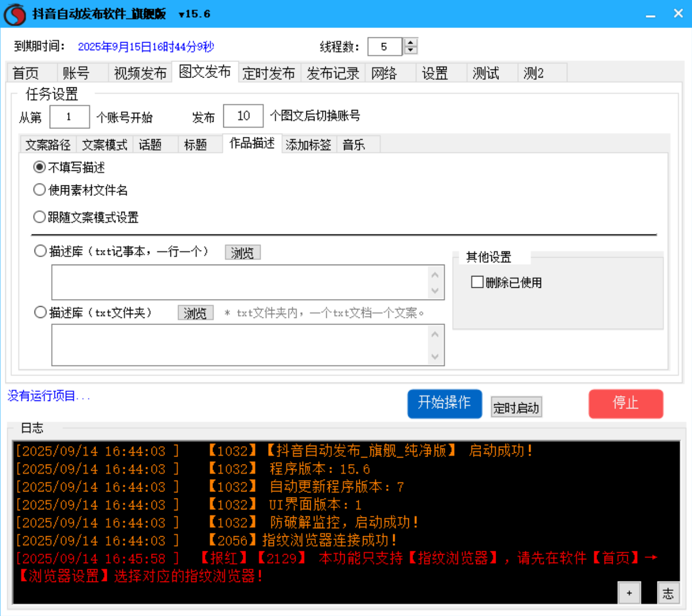Screen dimensions: 692x616
Task: Enable the 删除已使用 checkbox
Action: (477, 282)
